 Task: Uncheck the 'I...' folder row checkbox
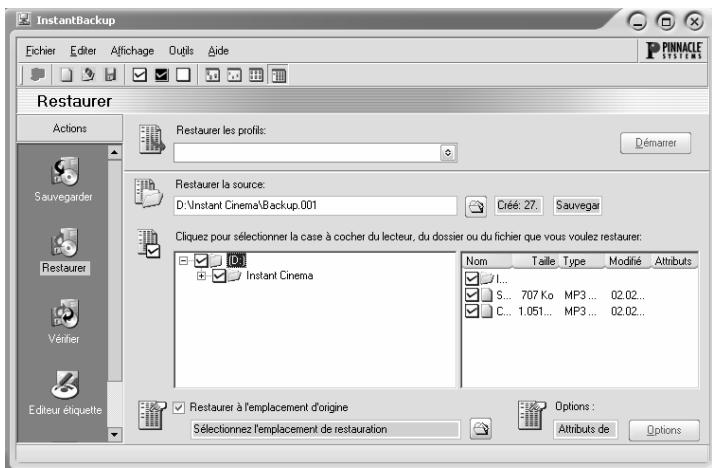[472, 278]
